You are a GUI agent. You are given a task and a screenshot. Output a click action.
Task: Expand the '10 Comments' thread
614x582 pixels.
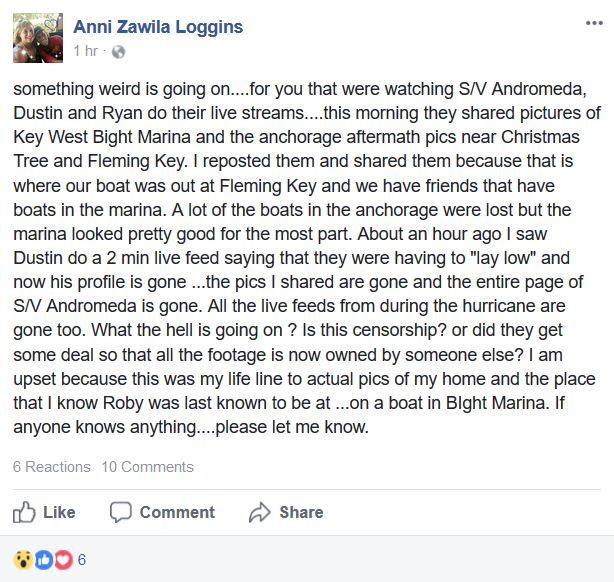coord(148,467)
